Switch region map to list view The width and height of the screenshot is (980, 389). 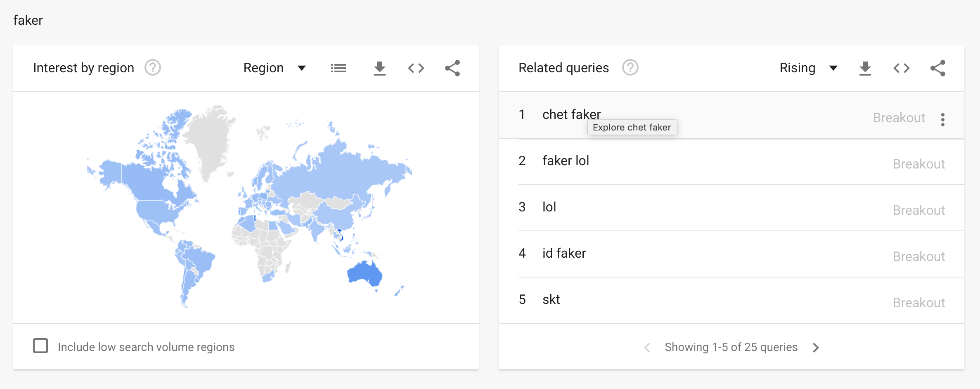tap(338, 68)
